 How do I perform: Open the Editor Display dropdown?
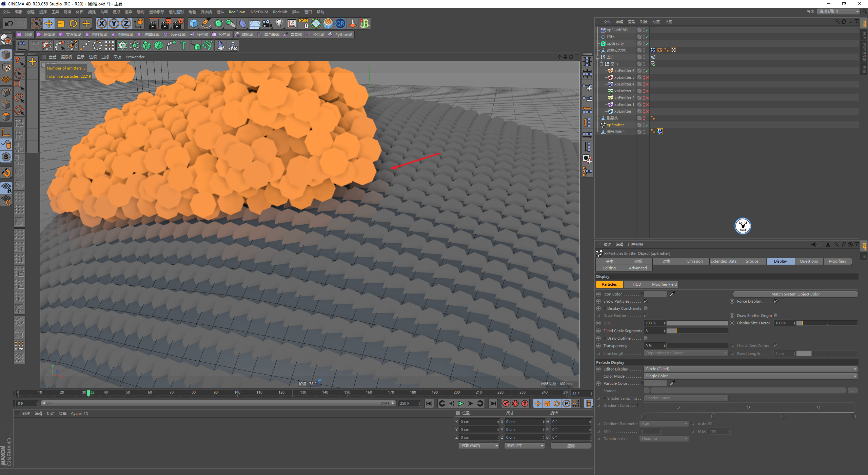coord(750,369)
